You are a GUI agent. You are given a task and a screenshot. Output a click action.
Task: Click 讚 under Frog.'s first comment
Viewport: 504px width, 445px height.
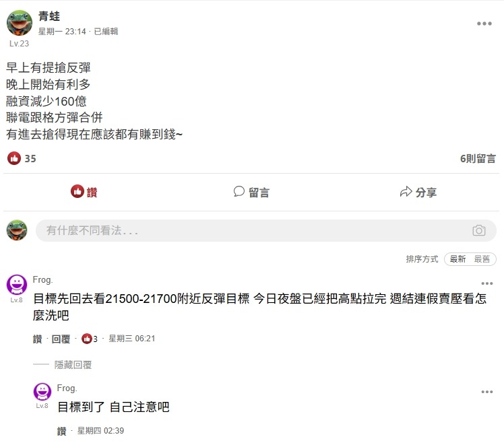37,339
